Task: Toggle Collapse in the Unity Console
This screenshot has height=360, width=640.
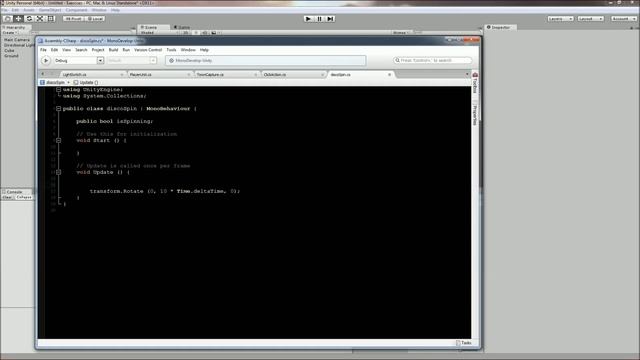Action: (24, 198)
